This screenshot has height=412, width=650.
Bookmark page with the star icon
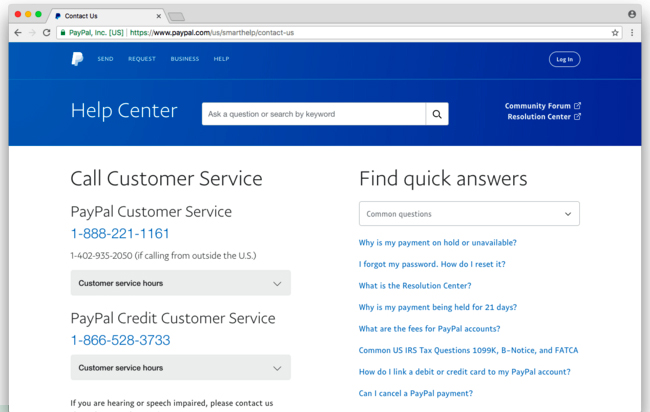point(615,33)
